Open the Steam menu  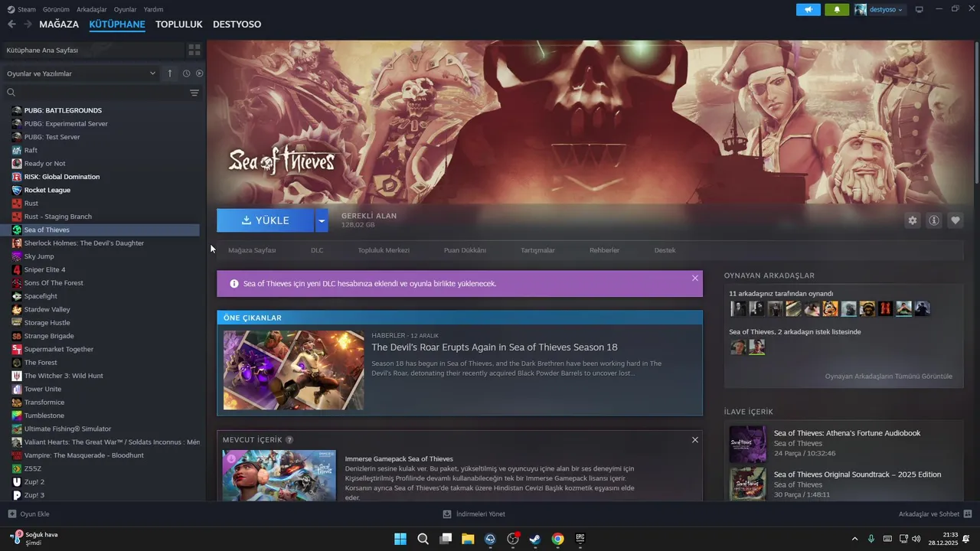[21, 9]
